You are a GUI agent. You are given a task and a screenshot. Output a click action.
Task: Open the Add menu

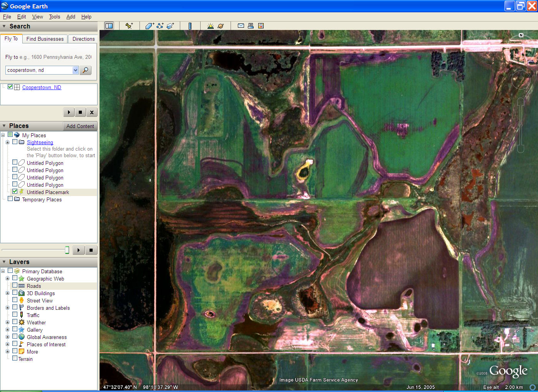click(x=71, y=17)
